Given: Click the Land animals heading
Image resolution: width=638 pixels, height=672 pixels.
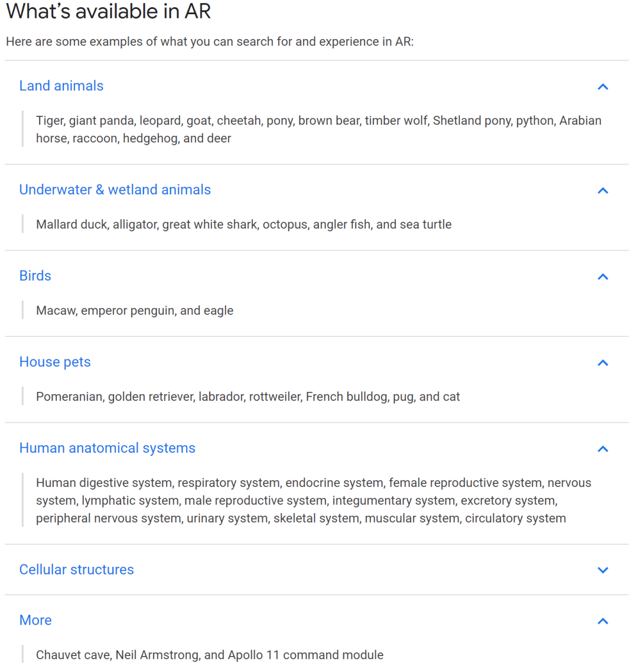Looking at the screenshot, I should point(61,86).
